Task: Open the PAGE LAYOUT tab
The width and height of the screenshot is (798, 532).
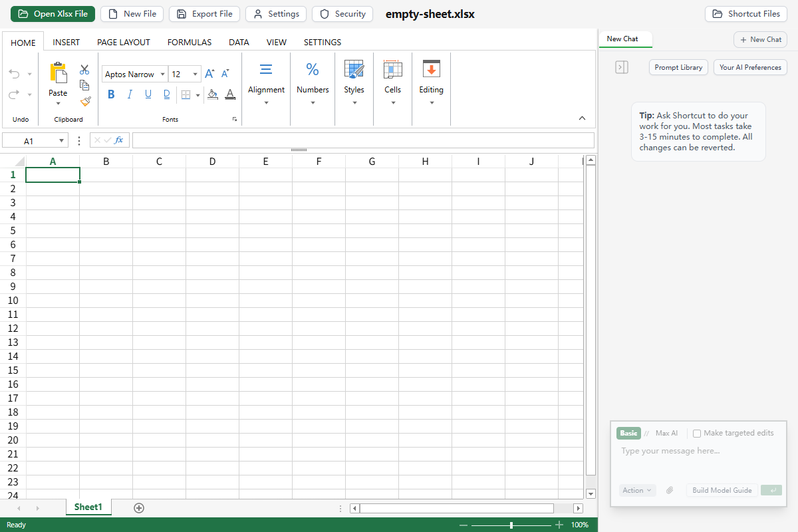Action: [124, 42]
